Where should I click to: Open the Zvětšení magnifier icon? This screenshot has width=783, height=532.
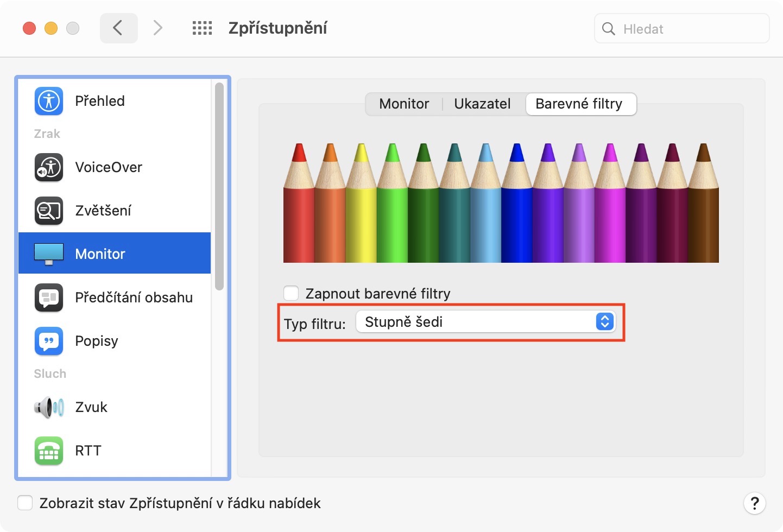(x=49, y=211)
